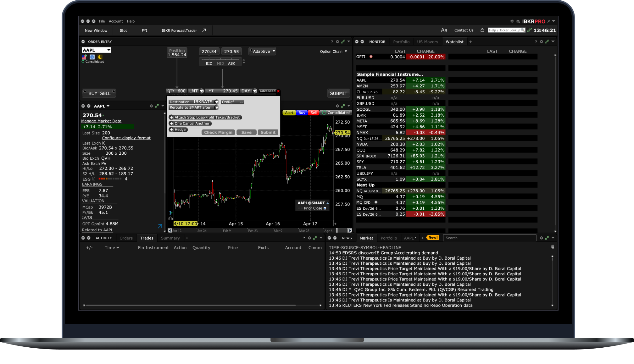Screen dimensions: 634x364
Task: Expand the Hedge attachment option
Action: click(178, 130)
